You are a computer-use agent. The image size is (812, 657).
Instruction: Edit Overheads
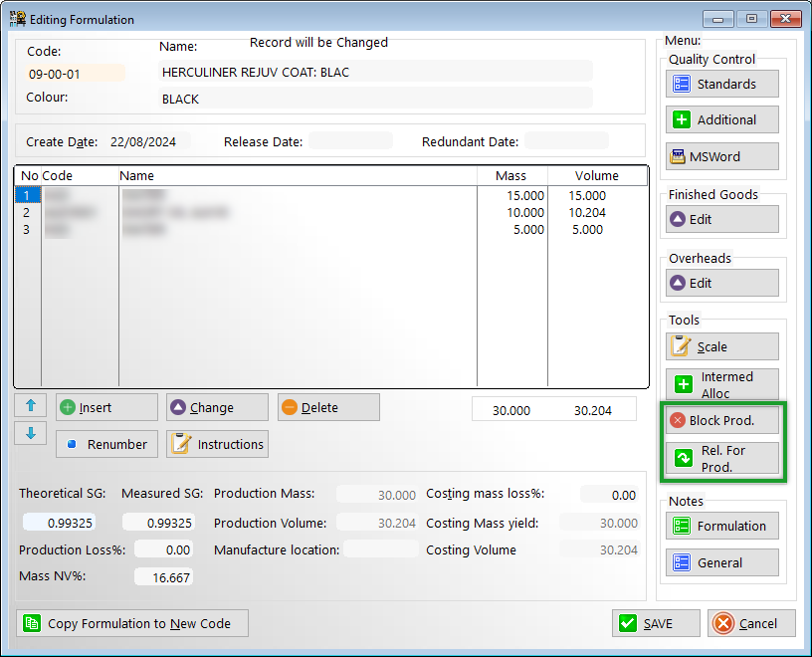pyautogui.click(x=721, y=284)
